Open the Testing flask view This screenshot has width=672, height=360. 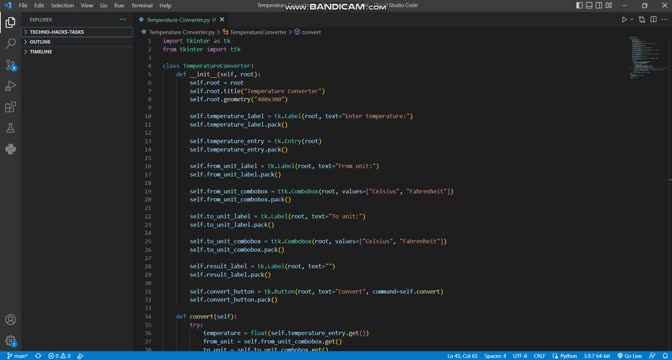click(11, 128)
